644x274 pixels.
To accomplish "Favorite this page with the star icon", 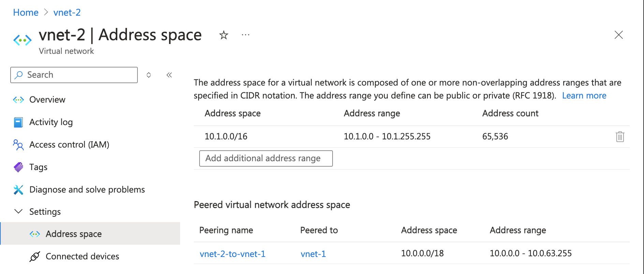I will coord(223,35).
